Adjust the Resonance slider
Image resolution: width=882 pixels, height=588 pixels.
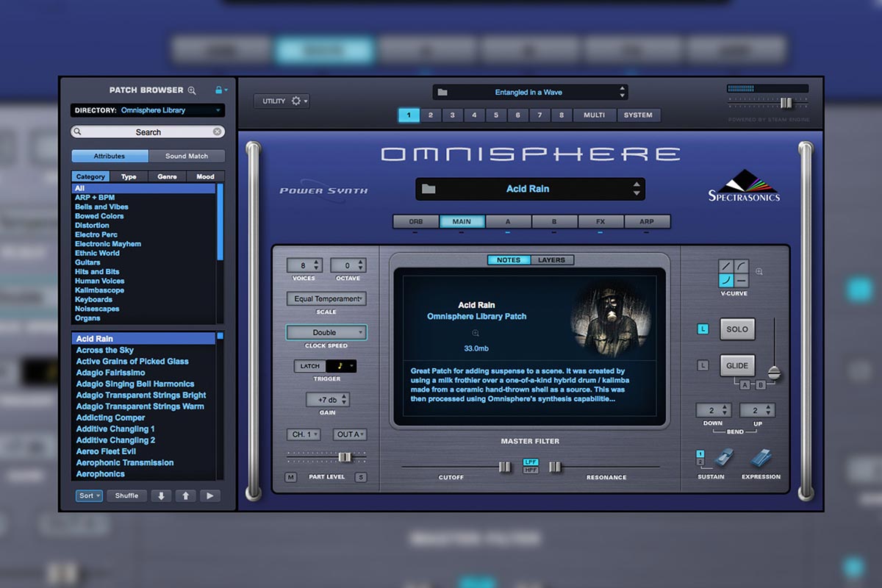pos(556,467)
